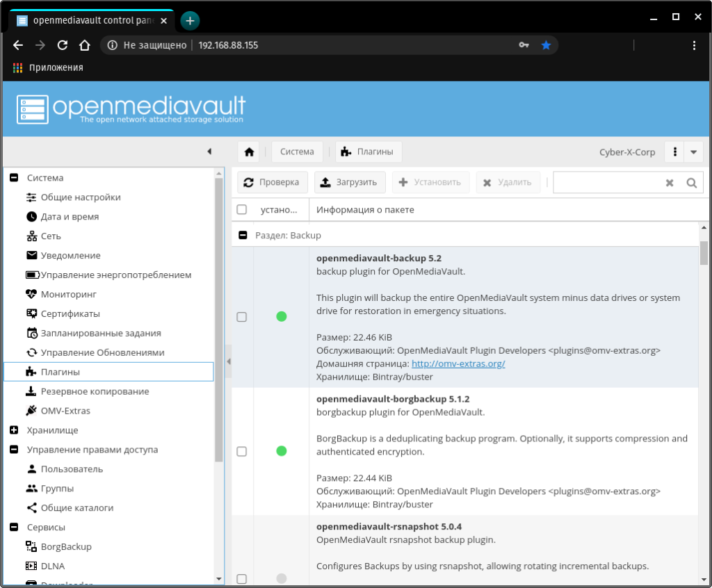Click the browser reload icon
Viewport: 712px width, 588px height.
click(63, 45)
